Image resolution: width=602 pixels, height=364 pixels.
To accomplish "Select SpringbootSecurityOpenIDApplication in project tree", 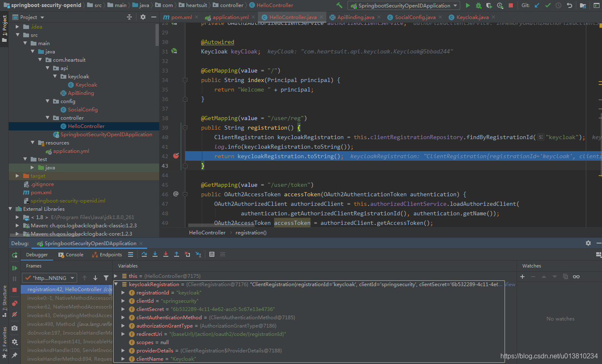I will click(x=106, y=134).
